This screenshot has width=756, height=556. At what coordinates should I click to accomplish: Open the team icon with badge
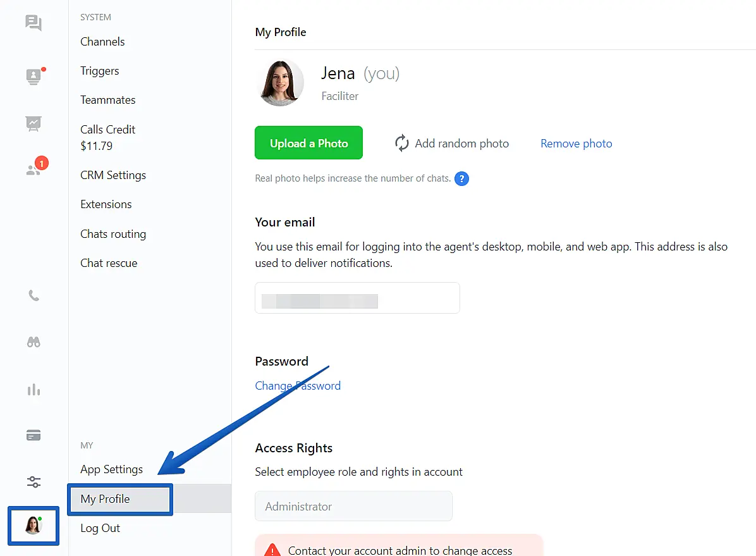34,170
